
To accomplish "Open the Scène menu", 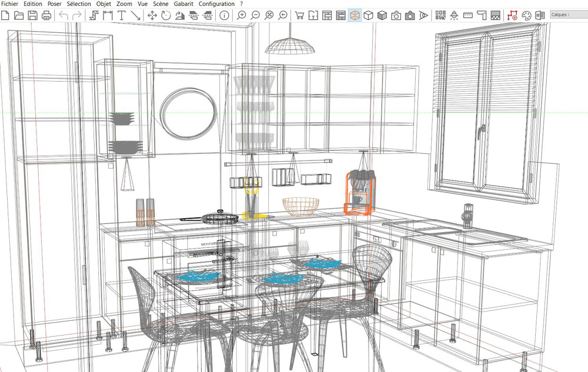I will tap(161, 4).
